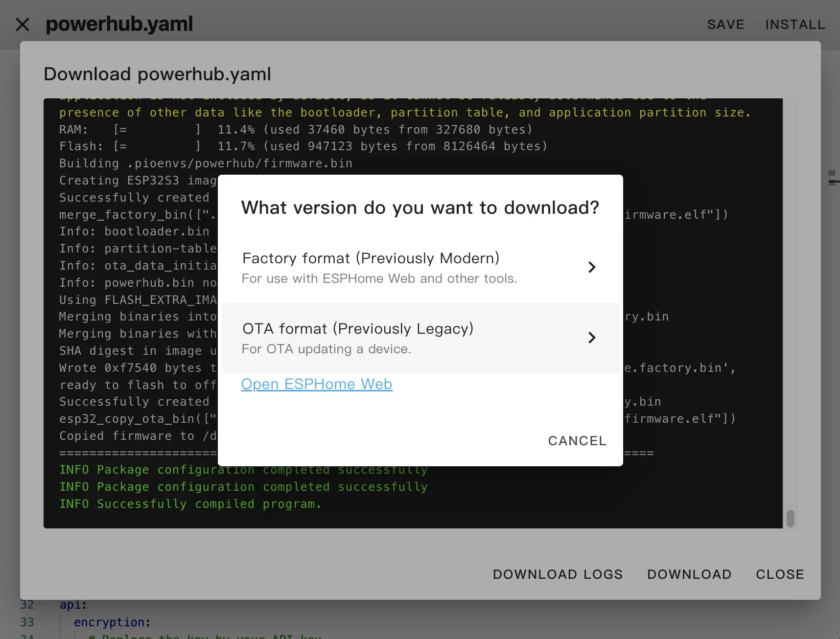Click the DOWNLOAD button next to CLOSE

point(689,574)
